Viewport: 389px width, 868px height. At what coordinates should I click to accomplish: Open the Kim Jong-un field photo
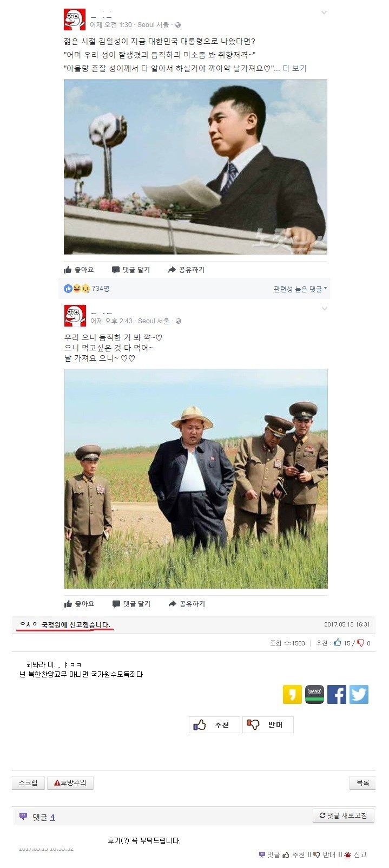[x=196, y=479]
